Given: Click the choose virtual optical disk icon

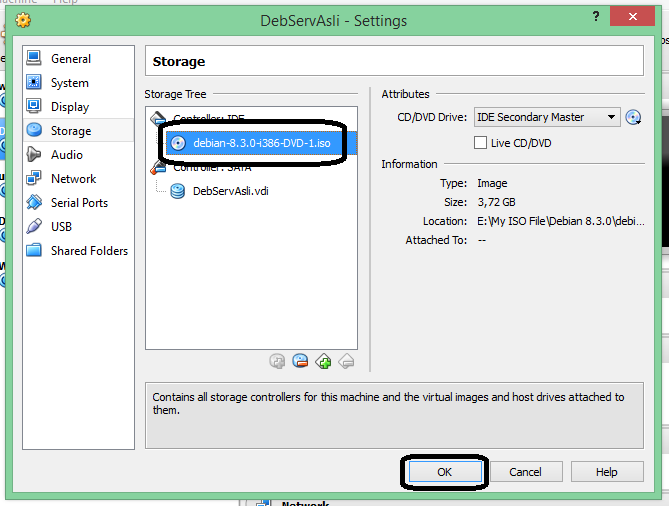Looking at the screenshot, I should (634, 117).
